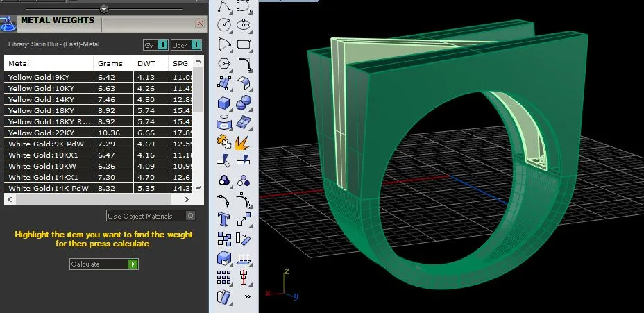This screenshot has width=644, height=313.
Task: Choose the Ellipse tool
Action: click(x=244, y=25)
